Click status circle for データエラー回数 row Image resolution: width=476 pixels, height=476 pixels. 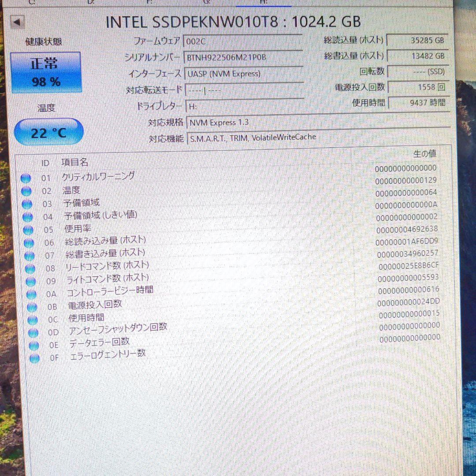[33, 346]
